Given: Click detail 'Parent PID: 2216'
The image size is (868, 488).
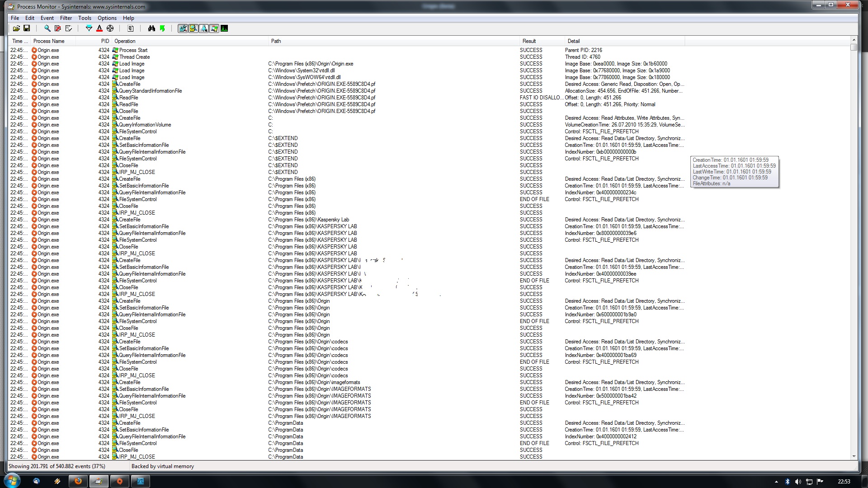Looking at the screenshot, I should tap(583, 50).
